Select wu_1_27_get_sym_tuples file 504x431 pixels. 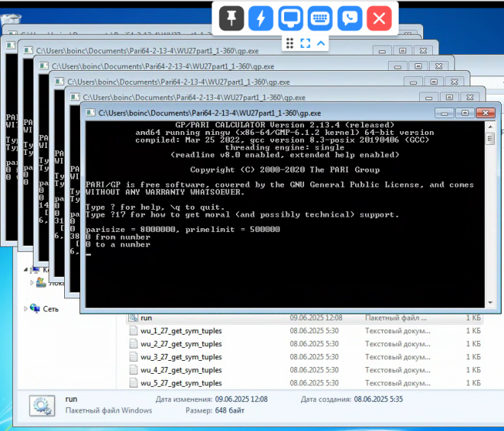point(305,331)
